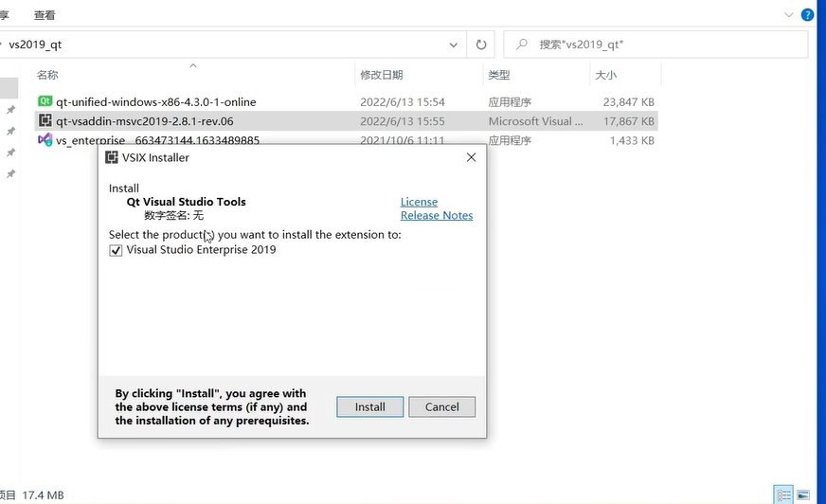
Task: Click the vs2019_qt address bar path
Action: 35,45
